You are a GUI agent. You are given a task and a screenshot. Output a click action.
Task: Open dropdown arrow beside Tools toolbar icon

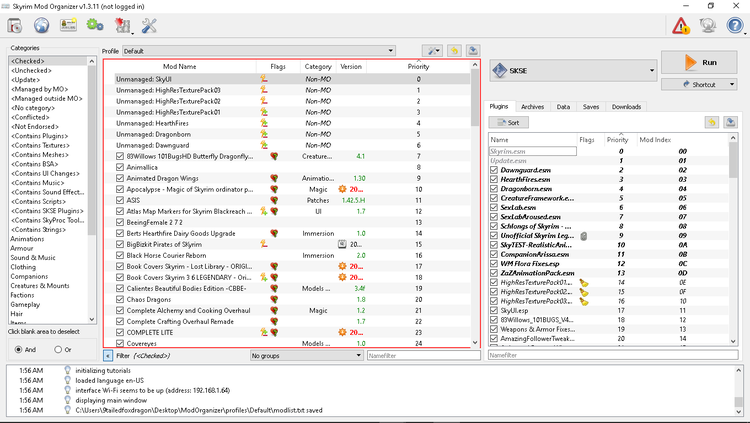point(132,32)
